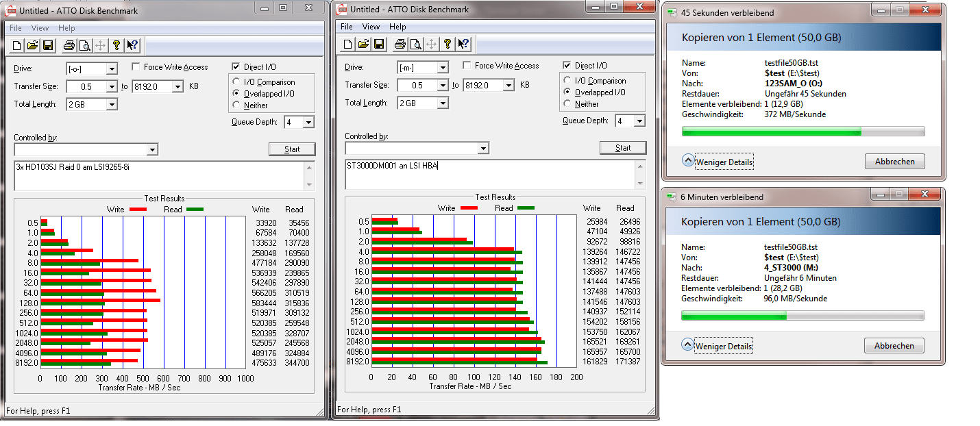Open Help menu in the [-o-] drive ATTO window
The height and width of the screenshot is (426, 980).
(x=66, y=29)
